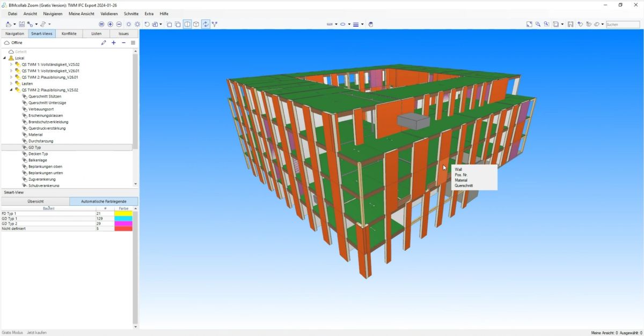Image resolution: width=644 pixels, height=336 pixels.
Task: Click the minus icon to remove smart view
Action: [123, 43]
